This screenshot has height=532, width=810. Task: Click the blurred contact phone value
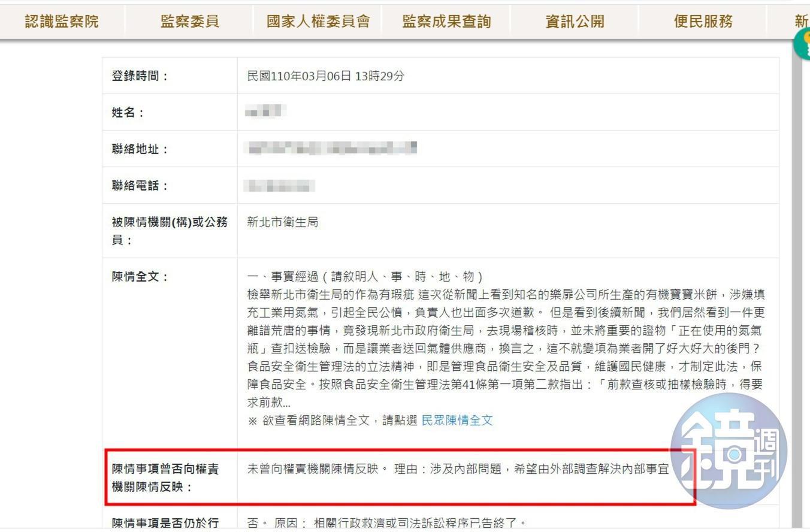click(280, 185)
